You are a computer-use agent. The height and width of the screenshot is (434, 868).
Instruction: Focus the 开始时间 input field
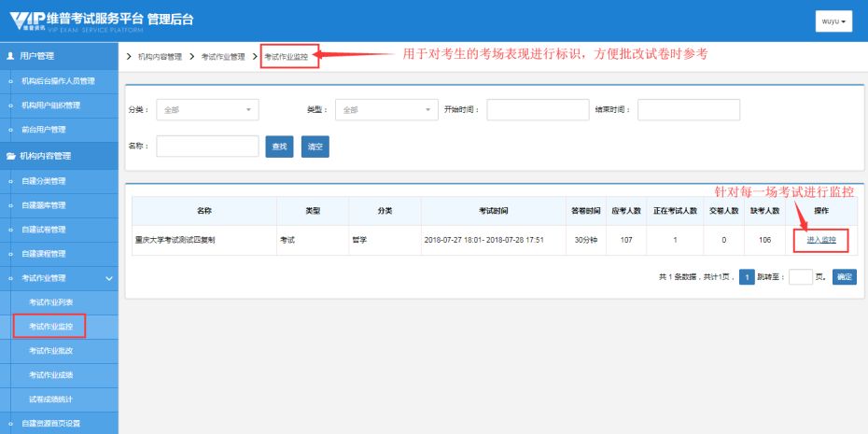pyautogui.click(x=539, y=109)
